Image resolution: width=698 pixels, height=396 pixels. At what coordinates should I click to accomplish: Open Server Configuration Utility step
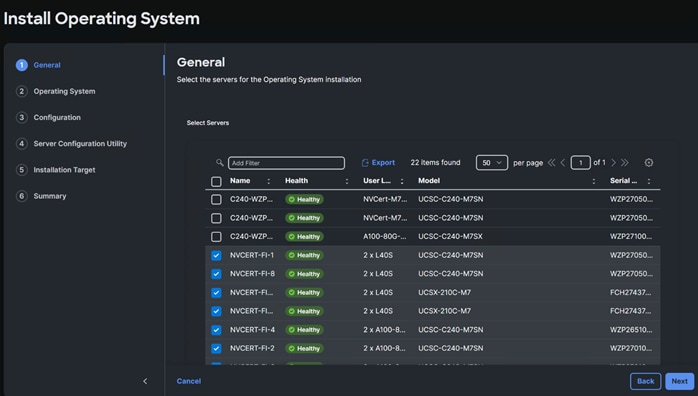pyautogui.click(x=80, y=144)
